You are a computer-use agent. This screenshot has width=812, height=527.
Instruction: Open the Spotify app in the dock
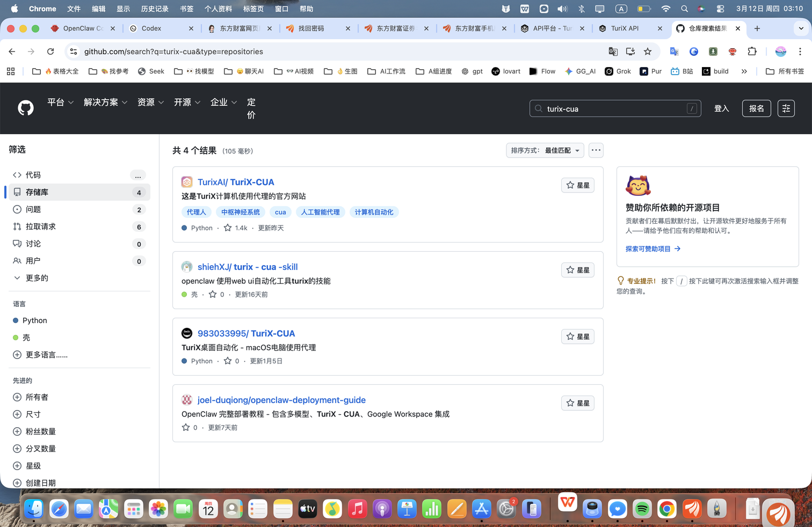[642, 509]
